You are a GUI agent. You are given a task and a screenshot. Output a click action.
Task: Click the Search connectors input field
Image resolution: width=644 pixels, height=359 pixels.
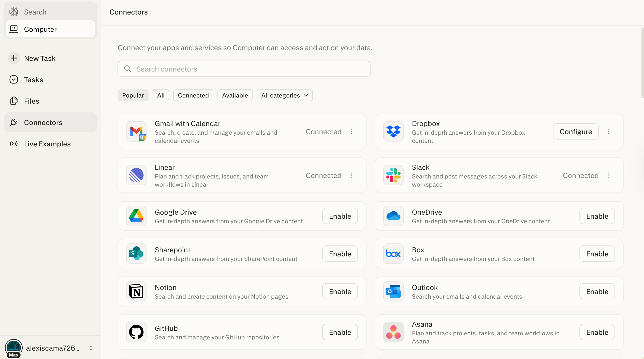coord(244,69)
